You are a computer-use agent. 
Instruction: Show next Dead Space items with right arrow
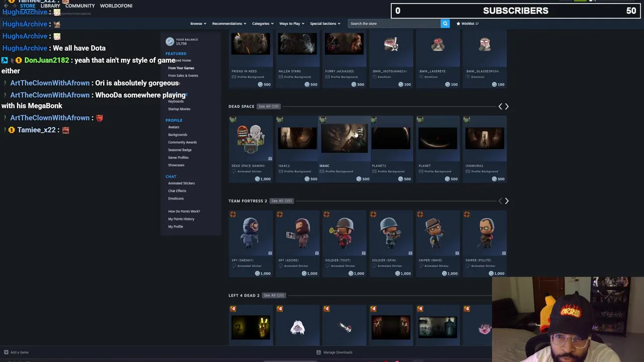tap(507, 106)
